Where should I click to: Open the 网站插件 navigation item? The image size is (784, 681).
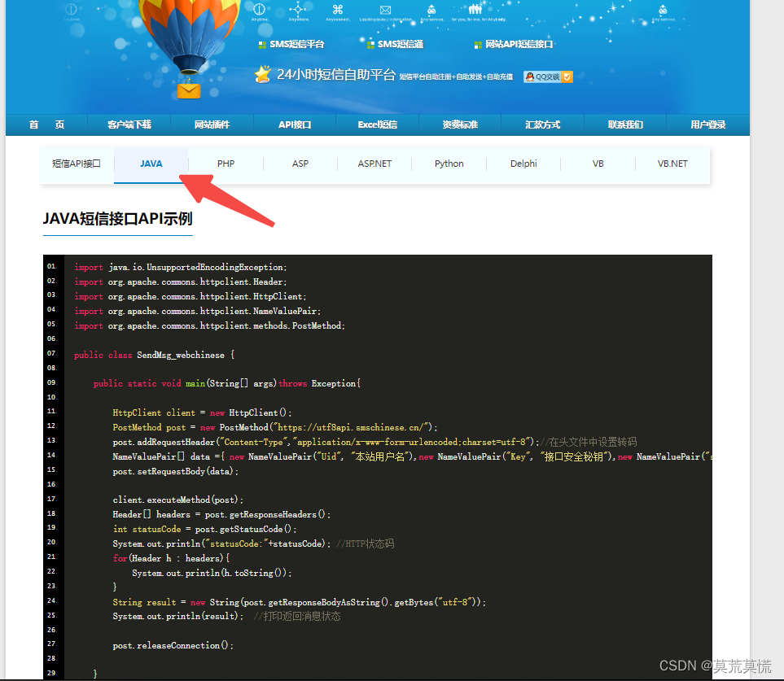pyautogui.click(x=212, y=124)
